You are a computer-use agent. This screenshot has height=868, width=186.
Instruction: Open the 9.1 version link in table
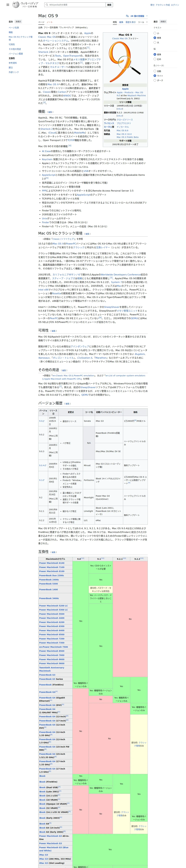pos(42,480)
